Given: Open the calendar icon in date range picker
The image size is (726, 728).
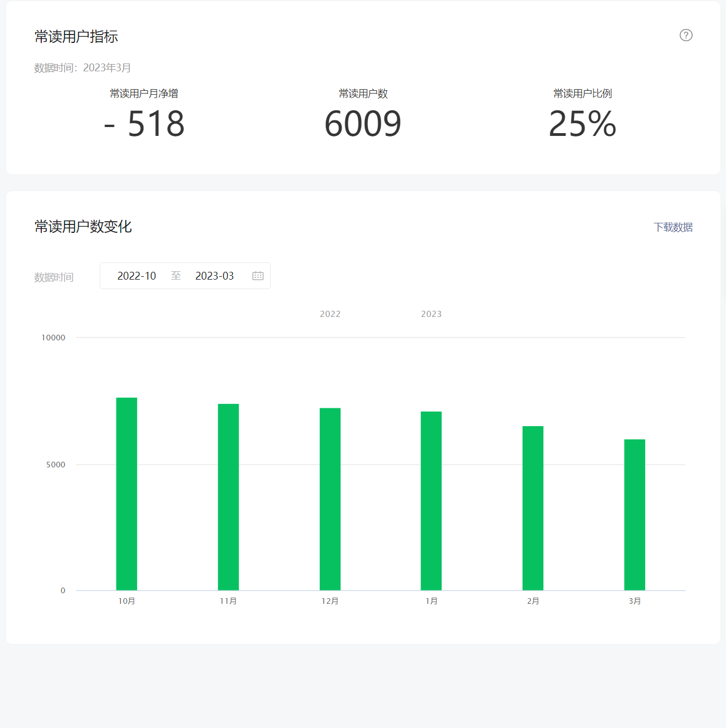Looking at the screenshot, I should (x=257, y=276).
